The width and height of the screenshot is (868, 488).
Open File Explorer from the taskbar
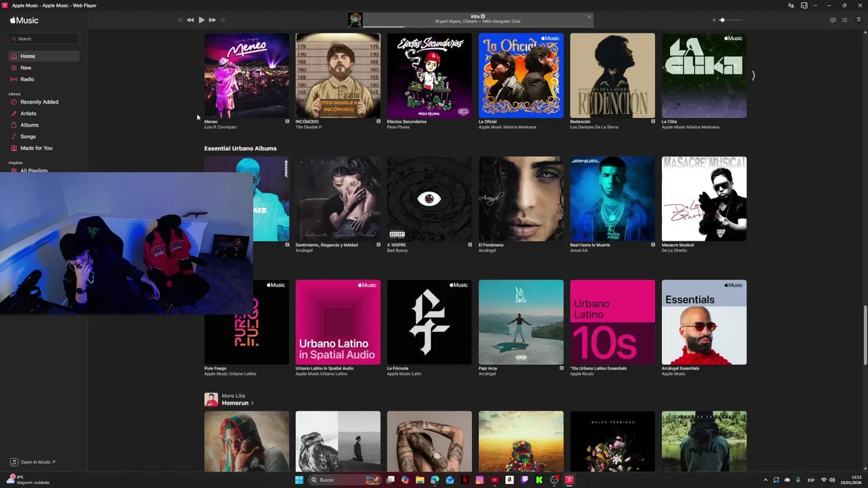click(x=420, y=480)
